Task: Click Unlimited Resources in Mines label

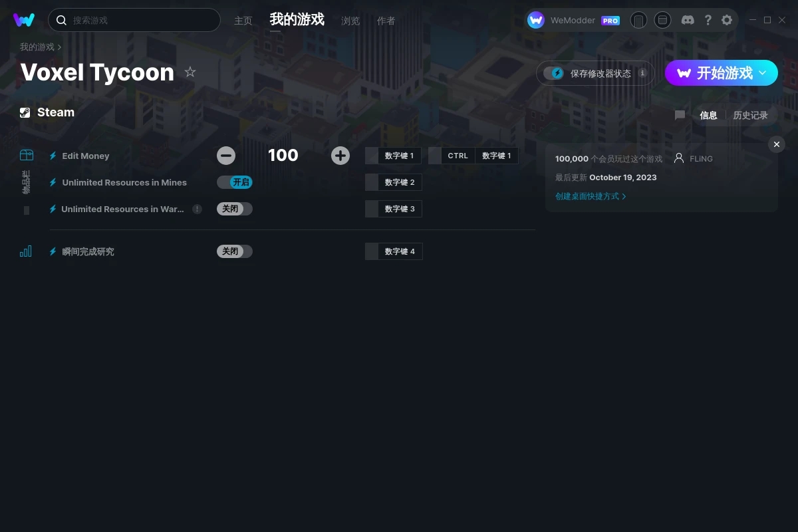Action: [x=124, y=182]
